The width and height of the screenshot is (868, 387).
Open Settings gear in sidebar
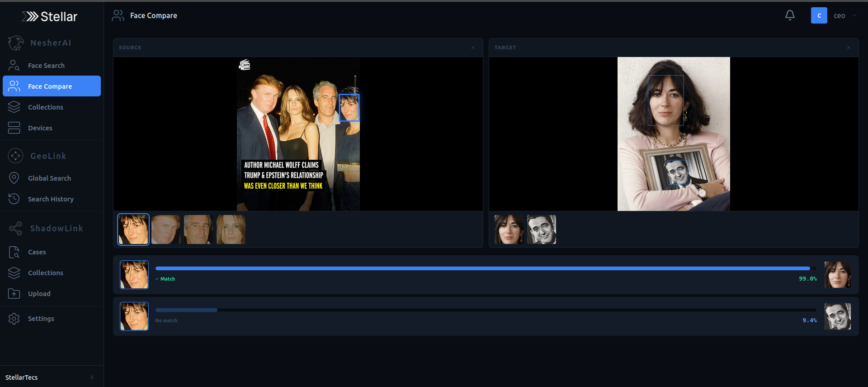pyautogui.click(x=14, y=319)
